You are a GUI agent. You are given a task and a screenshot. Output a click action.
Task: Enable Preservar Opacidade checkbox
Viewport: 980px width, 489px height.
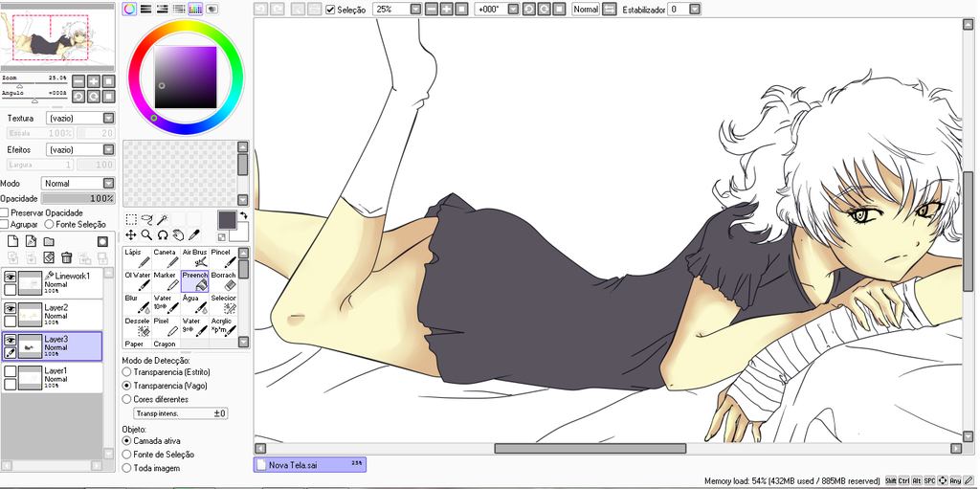coord(5,212)
